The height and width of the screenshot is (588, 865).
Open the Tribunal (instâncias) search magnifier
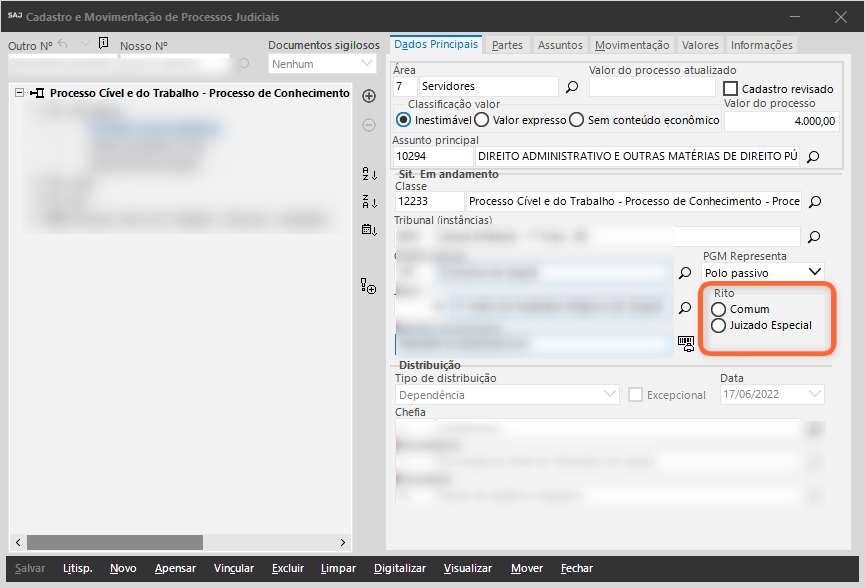pyautogui.click(x=814, y=237)
